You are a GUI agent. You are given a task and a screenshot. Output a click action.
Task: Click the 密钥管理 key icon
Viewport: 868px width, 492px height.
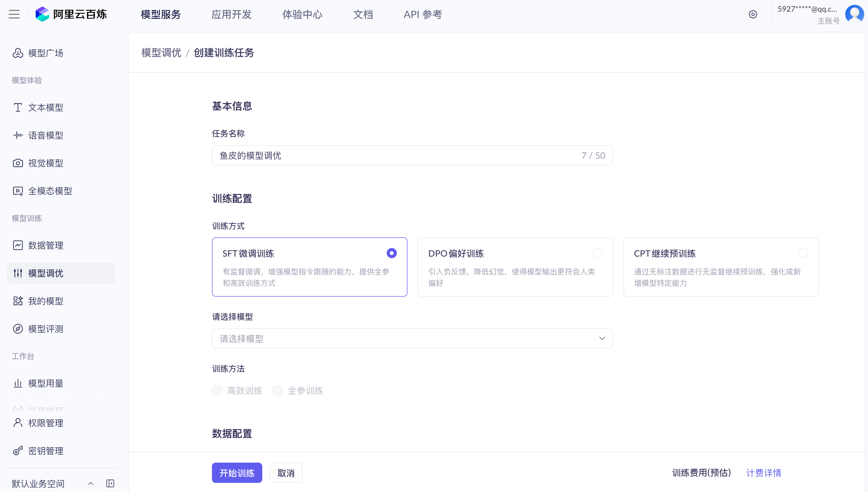(17, 451)
